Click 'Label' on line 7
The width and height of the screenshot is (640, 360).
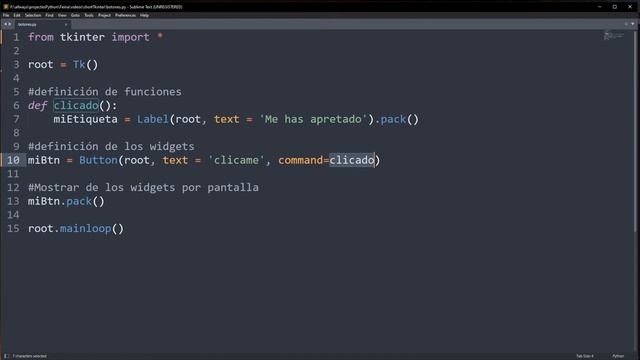(153, 119)
